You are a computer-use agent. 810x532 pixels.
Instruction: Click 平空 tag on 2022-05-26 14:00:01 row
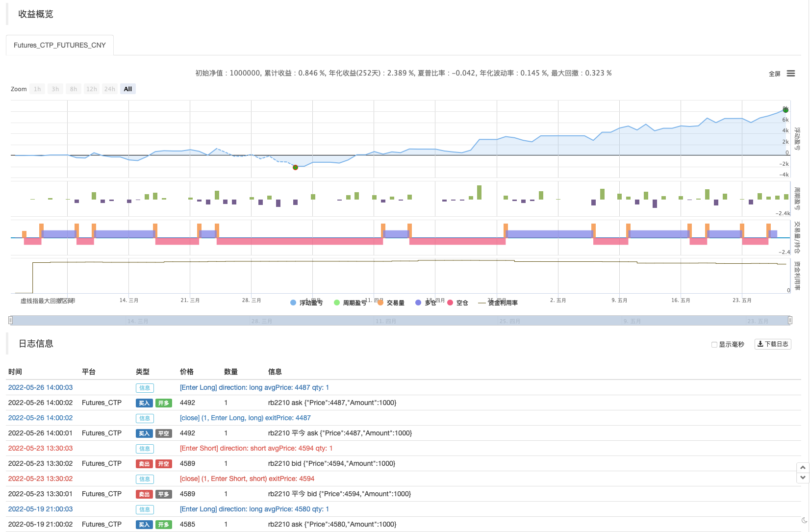[164, 433]
